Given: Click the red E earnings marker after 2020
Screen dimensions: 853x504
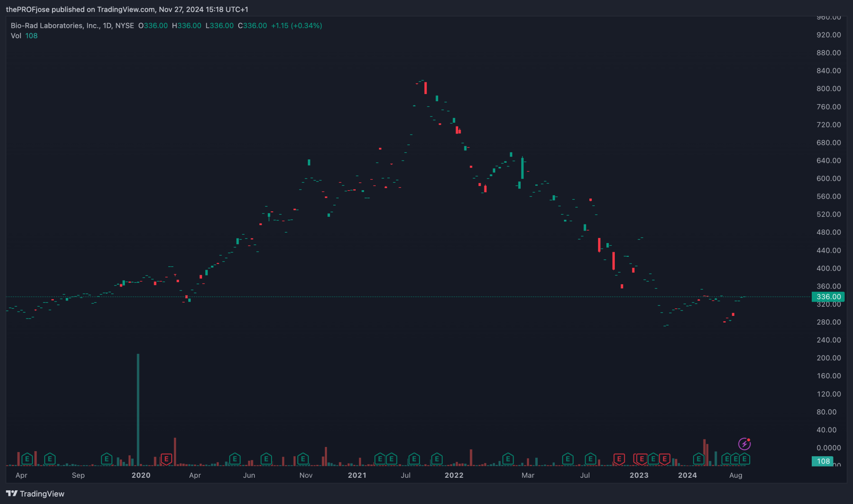Looking at the screenshot, I should 166,459.
